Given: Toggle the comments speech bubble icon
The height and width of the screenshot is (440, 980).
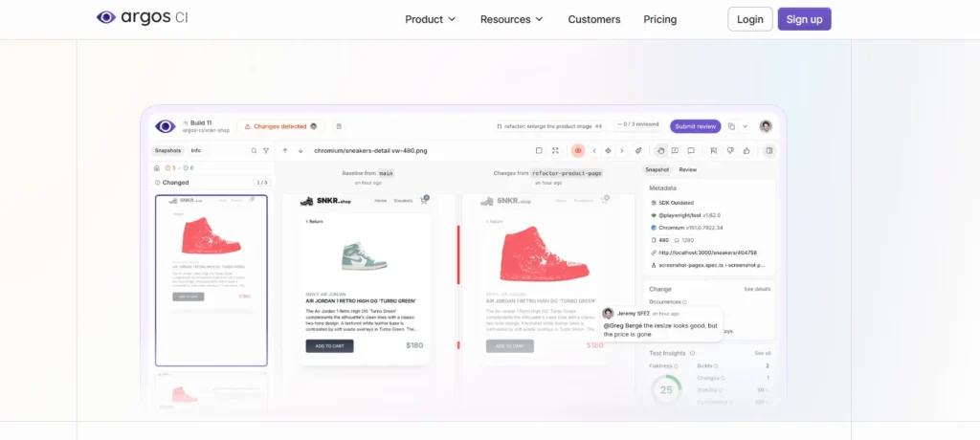Looking at the screenshot, I should point(691,150).
